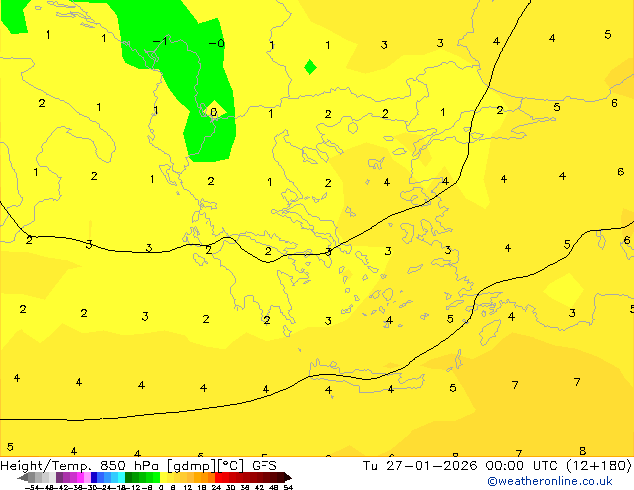Pick the cyan swatch in the temperature legend
This screenshot has height=490, width=634.
pos(121,477)
